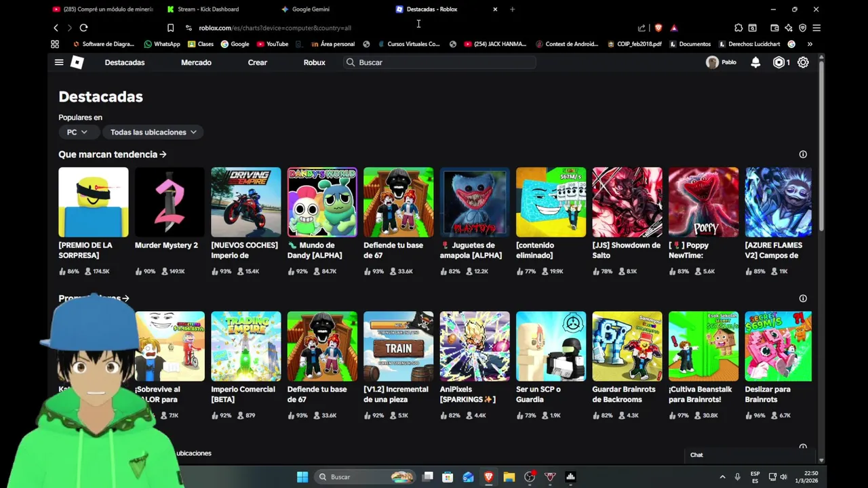Switch to Stream - Kick Dashboard tab
Screen dimensions: 868x488
coord(208,9)
